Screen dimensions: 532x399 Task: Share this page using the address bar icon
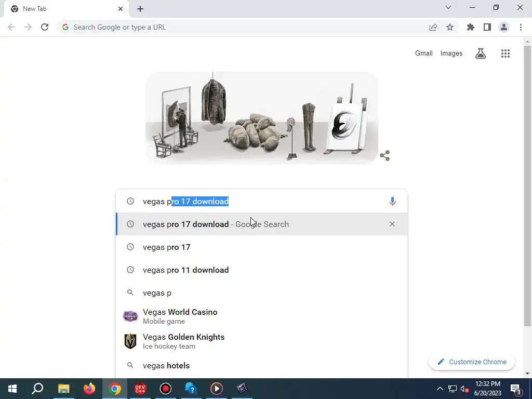click(433, 27)
